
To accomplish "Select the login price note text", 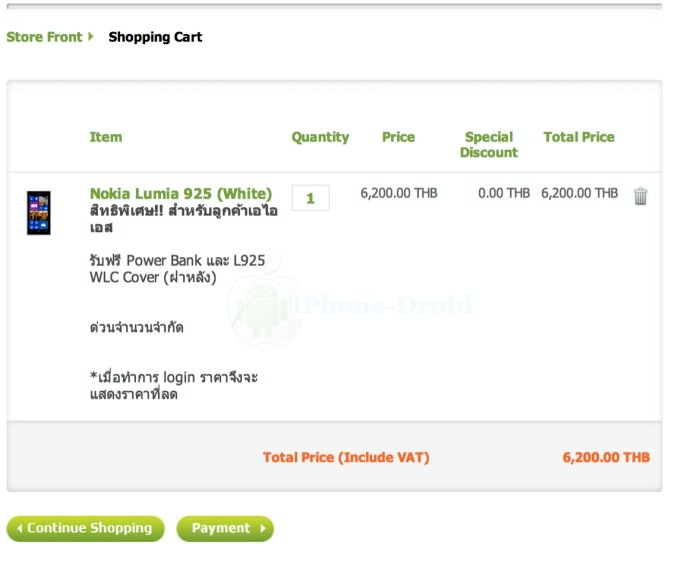I will 174,385.
